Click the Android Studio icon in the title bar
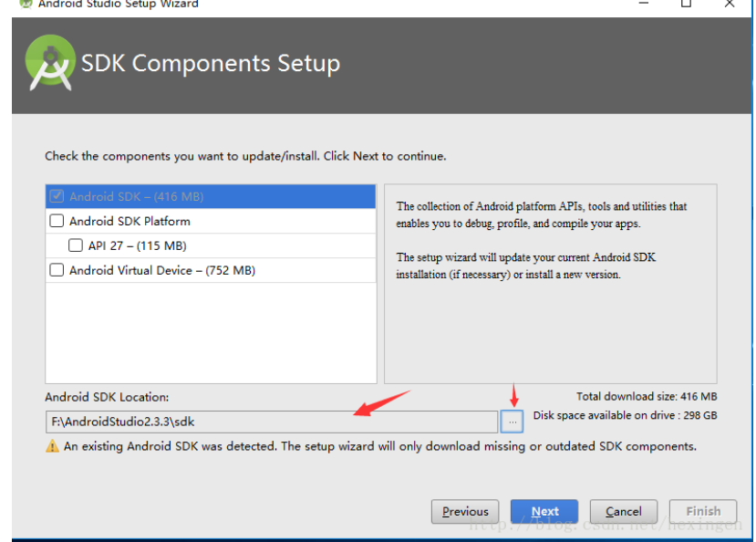756x542 pixels. point(26,5)
